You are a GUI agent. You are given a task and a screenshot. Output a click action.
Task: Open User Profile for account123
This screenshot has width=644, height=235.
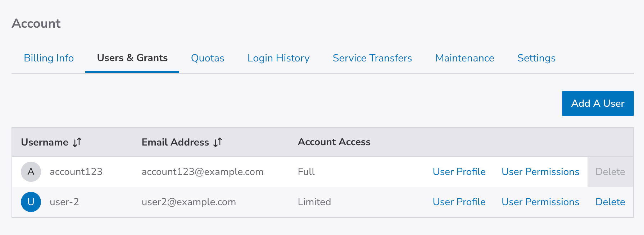(459, 172)
